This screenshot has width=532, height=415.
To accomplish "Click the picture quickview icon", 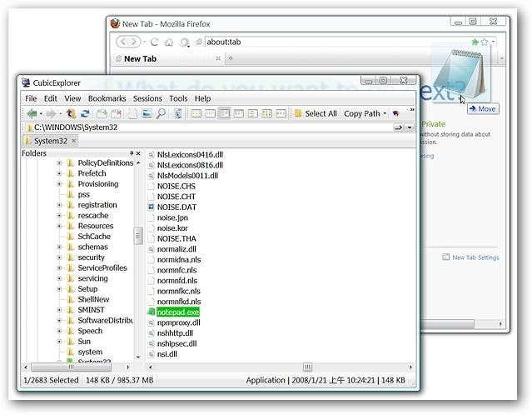I will 147,113.
